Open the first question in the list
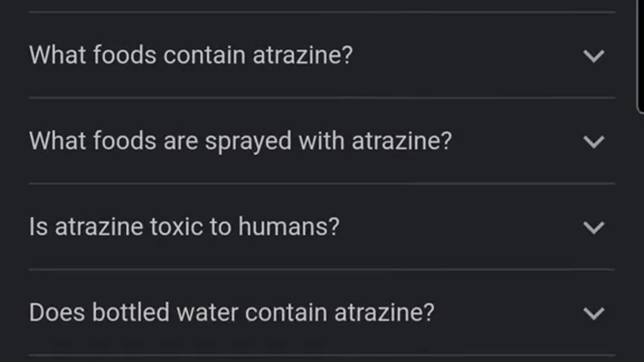This screenshot has width=644, height=362. (322, 55)
